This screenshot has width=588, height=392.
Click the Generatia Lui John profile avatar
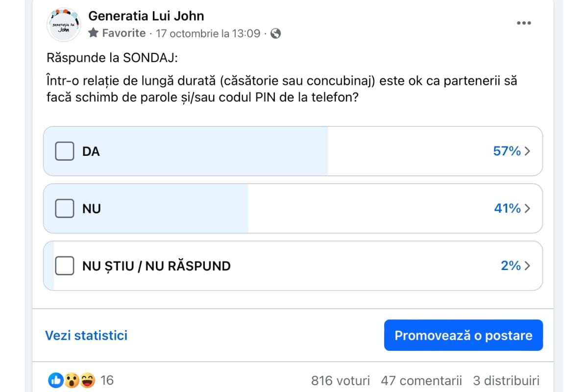[64, 24]
